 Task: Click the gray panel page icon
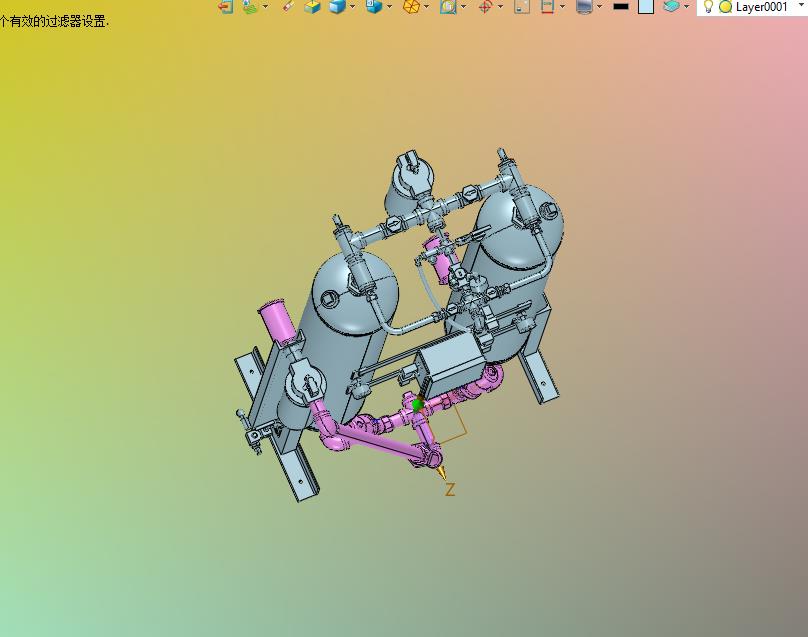click(522, 6)
